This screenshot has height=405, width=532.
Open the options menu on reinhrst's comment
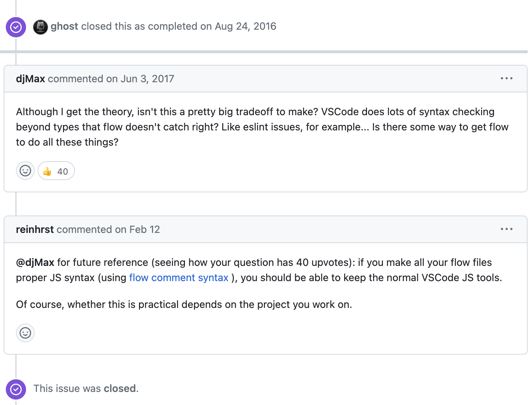click(506, 229)
